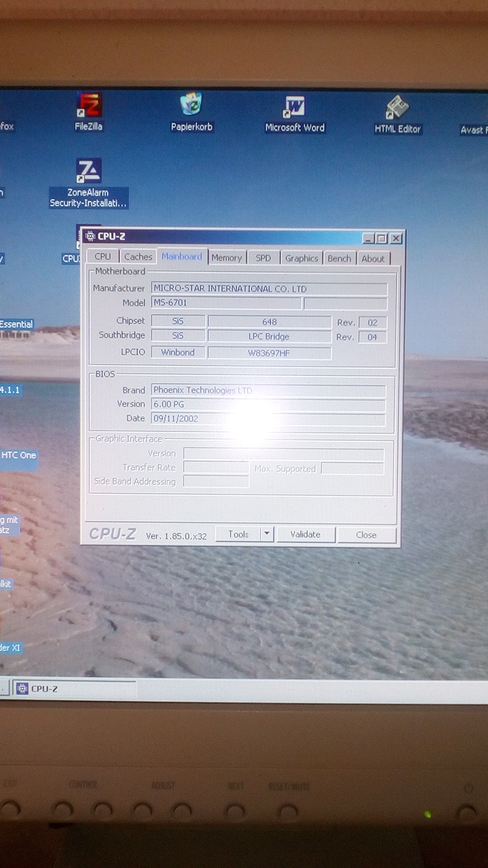Select the HTC One desktop item

pos(18,456)
